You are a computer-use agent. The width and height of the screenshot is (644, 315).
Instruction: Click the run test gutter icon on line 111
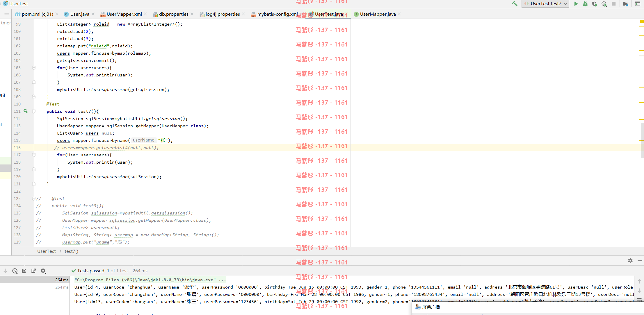(26, 111)
